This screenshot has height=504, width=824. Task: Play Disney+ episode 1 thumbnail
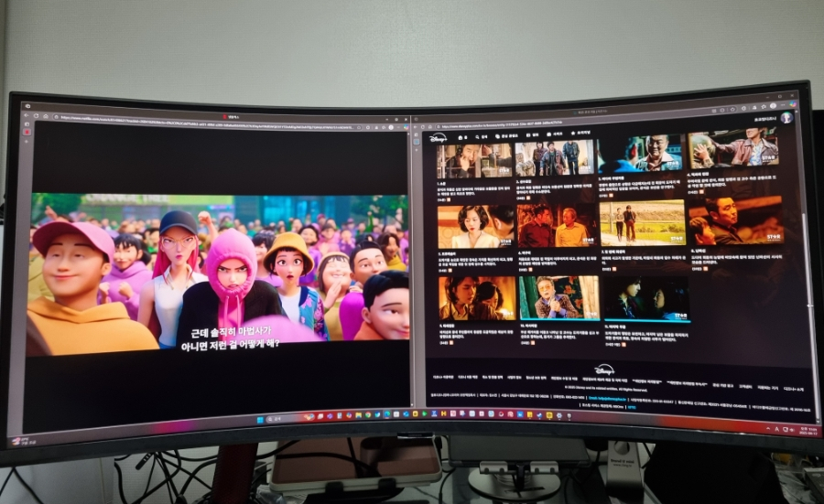[x=474, y=160]
